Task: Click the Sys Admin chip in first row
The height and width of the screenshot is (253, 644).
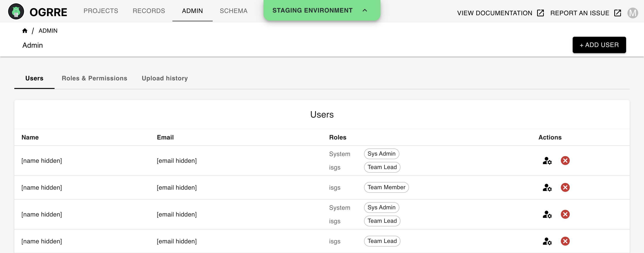Action: [x=381, y=154]
